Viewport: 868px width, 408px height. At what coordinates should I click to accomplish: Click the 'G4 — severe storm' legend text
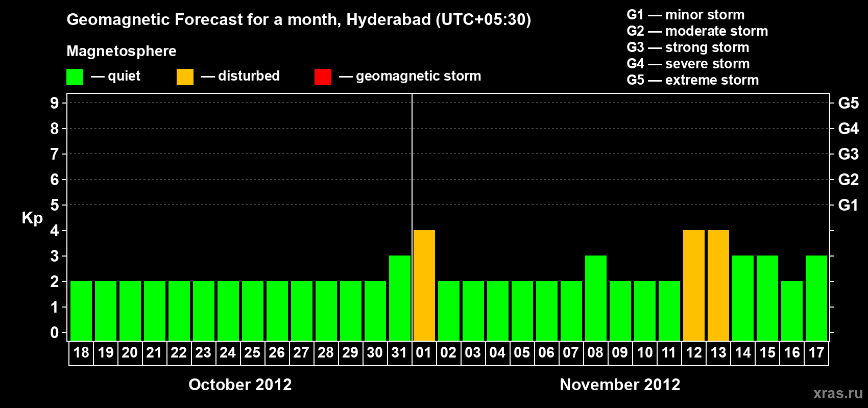tap(688, 64)
